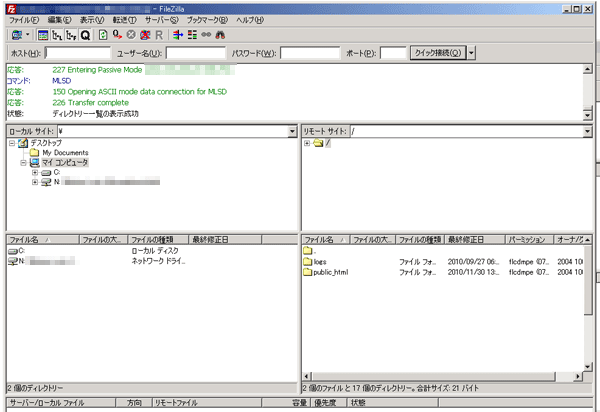The image size is (600, 412).
Task: Open the Site Manager dropdown arrow
Action: pyautogui.click(x=28, y=35)
